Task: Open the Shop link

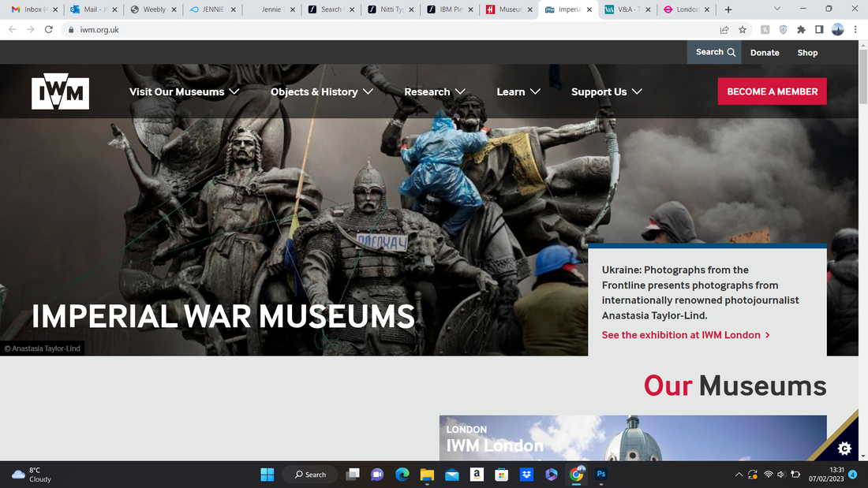Action: click(x=807, y=53)
